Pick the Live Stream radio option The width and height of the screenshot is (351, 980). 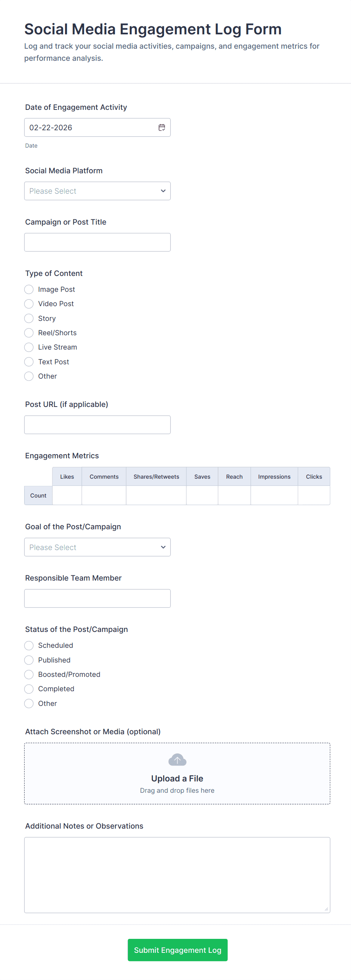(x=29, y=347)
